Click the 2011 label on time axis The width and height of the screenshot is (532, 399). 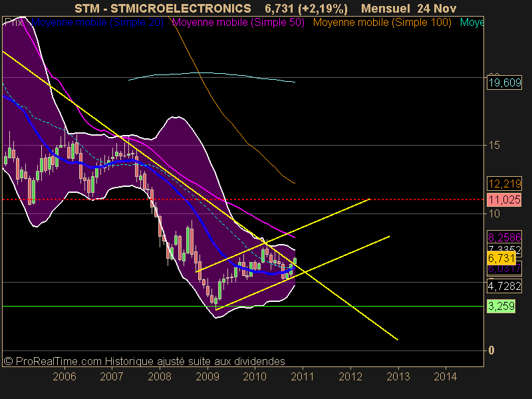(303, 376)
